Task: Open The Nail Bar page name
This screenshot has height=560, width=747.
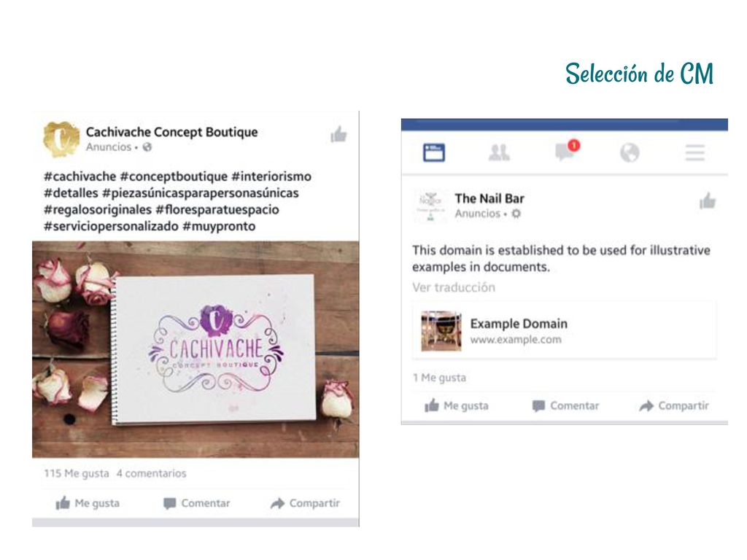Action: [489, 198]
